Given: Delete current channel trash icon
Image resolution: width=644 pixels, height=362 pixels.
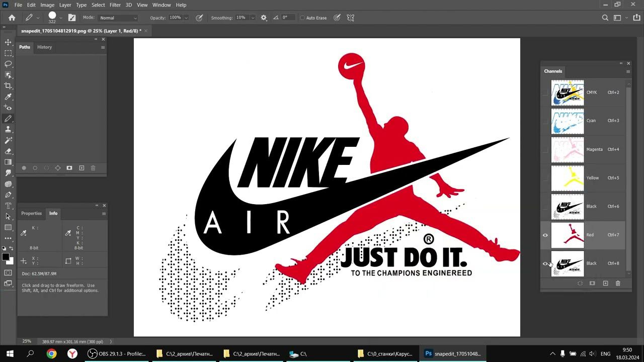Looking at the screenshot, I should point(618,284).
